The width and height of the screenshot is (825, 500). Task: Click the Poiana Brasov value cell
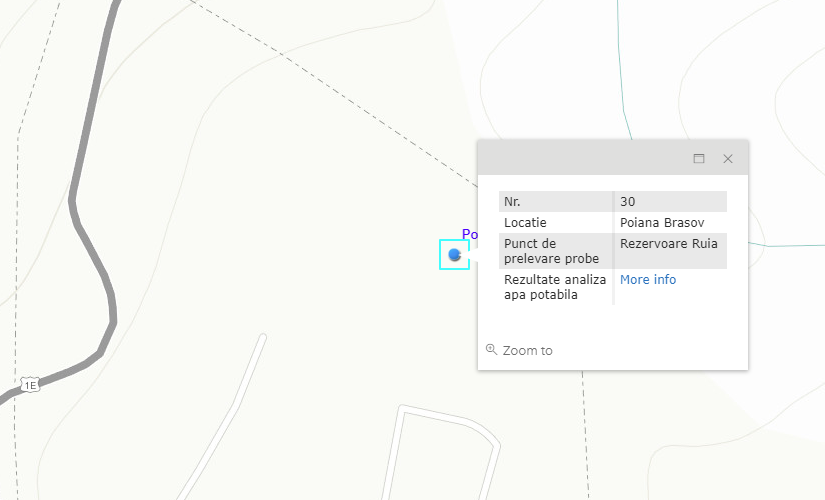(671, 223)
